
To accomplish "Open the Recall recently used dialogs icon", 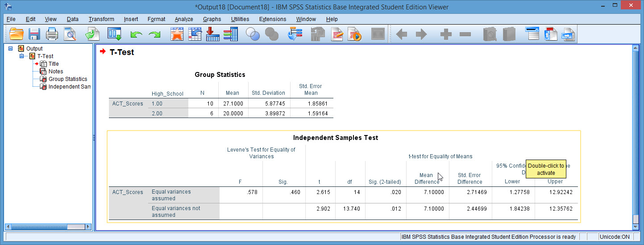I will pyautogui.click(x=115, y=34).
